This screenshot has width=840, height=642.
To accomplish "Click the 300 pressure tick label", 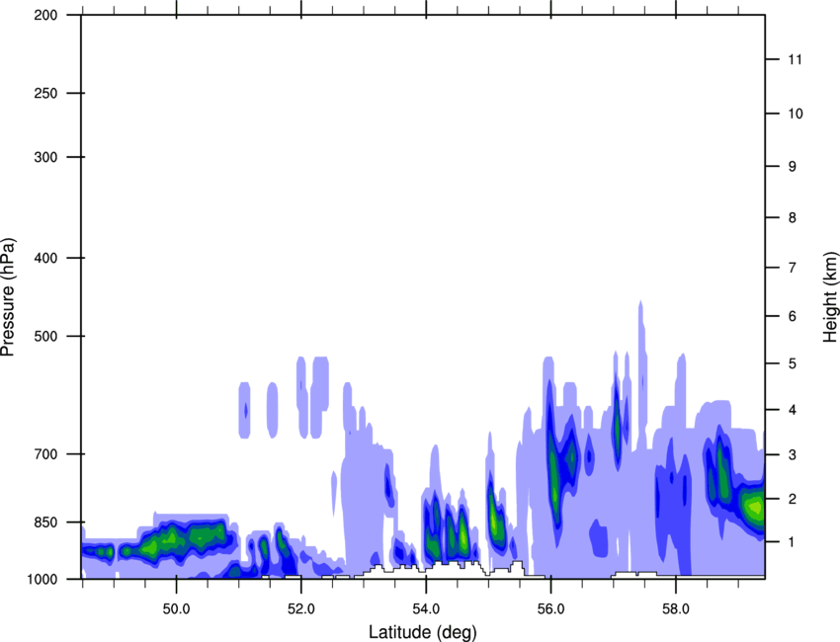I will click(x=45, y=157).
